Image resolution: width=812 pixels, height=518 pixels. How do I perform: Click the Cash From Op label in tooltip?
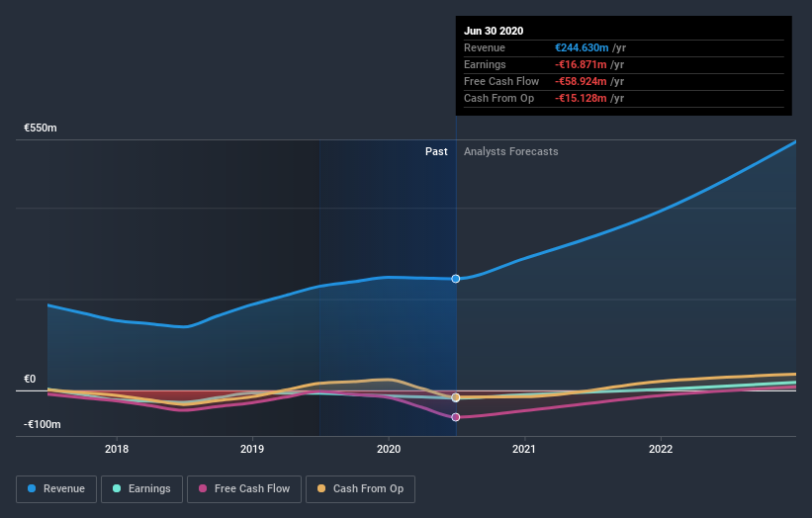[498, 98]
